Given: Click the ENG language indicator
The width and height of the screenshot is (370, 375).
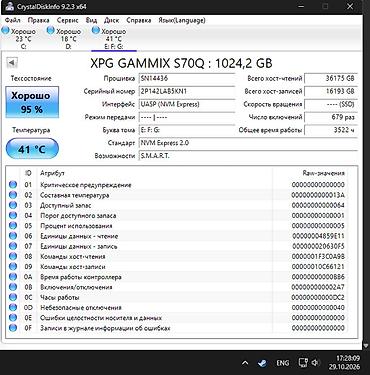Looking at the screenshot, I should (x=283, y=363).
